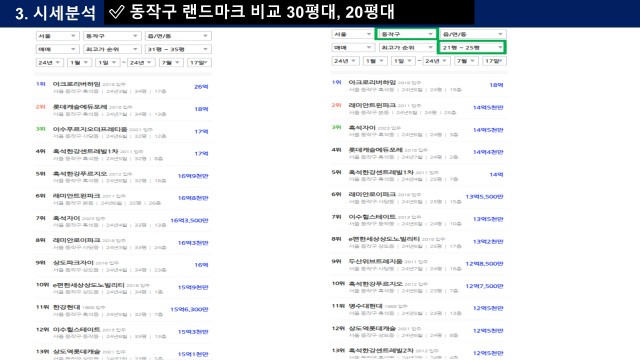Click the 3. 시세분석 slide title
Screen dimensions: 640x360
55,13
